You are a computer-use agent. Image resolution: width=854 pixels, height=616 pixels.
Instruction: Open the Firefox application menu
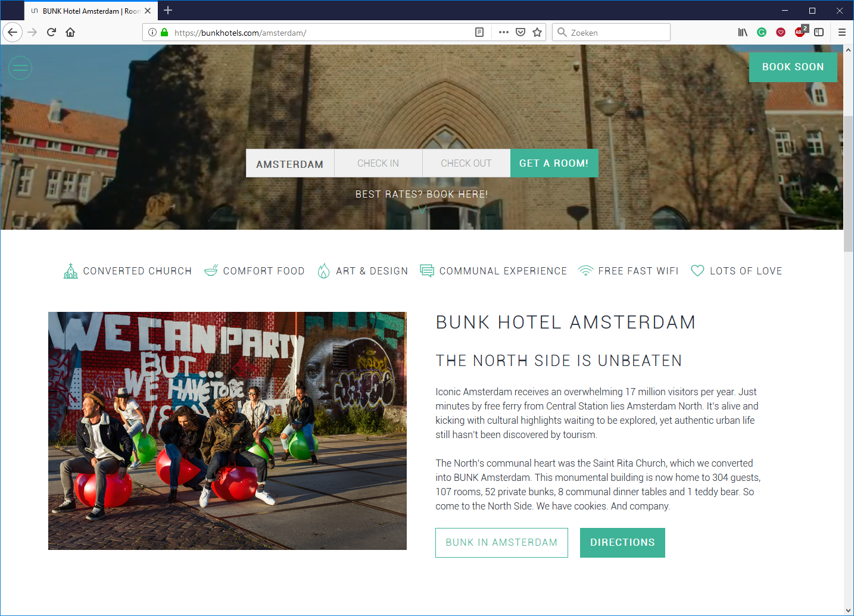click(x=842, y=32)
